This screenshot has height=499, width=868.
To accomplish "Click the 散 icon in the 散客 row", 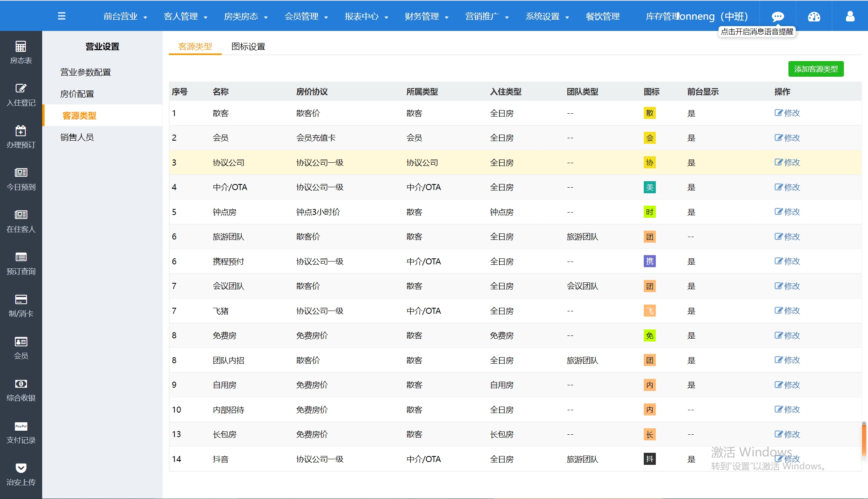I will click(x=649, y=113).
